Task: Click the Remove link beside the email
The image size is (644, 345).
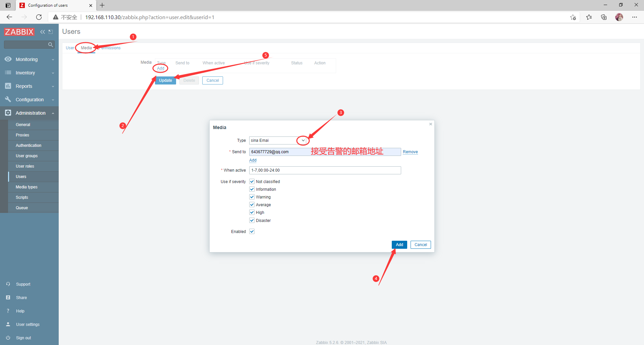Action: pyautogui.click(x=410, y=152)
